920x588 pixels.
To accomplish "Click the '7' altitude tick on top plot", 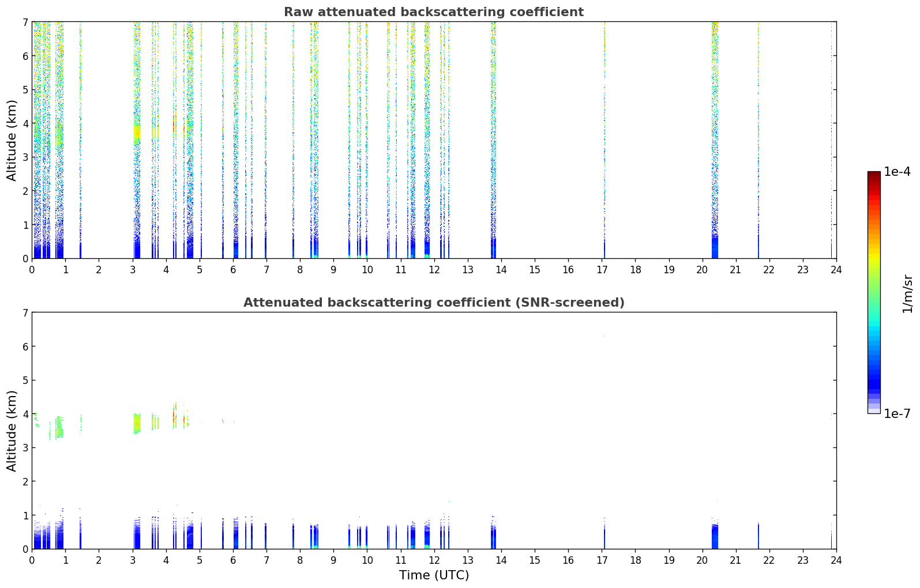I will click(x=25, y=22).
